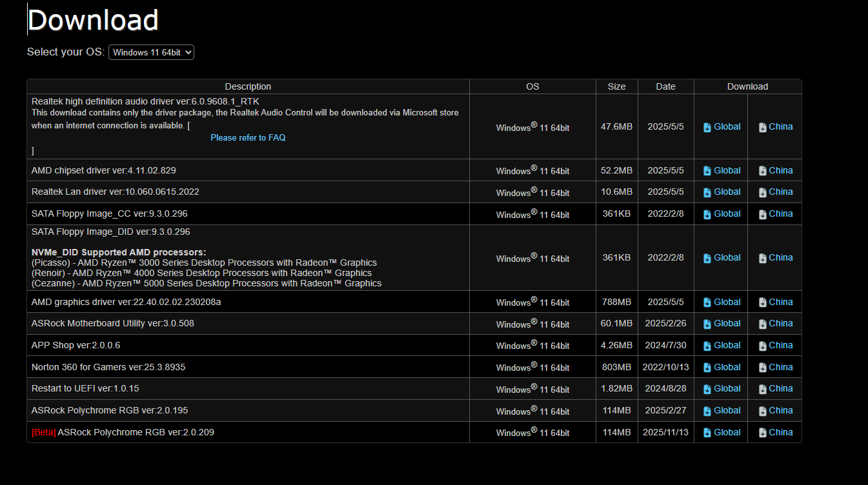
Task: Download ASRock Motherboard Utility via China
Action: pyautogui.click(x=775, y=324)
